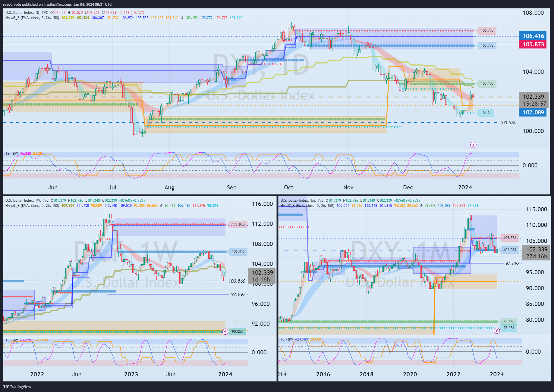554x392 pixels.
Task: Click the lightning event icon on the 1W chart
Action: click(x=225, y=331)
